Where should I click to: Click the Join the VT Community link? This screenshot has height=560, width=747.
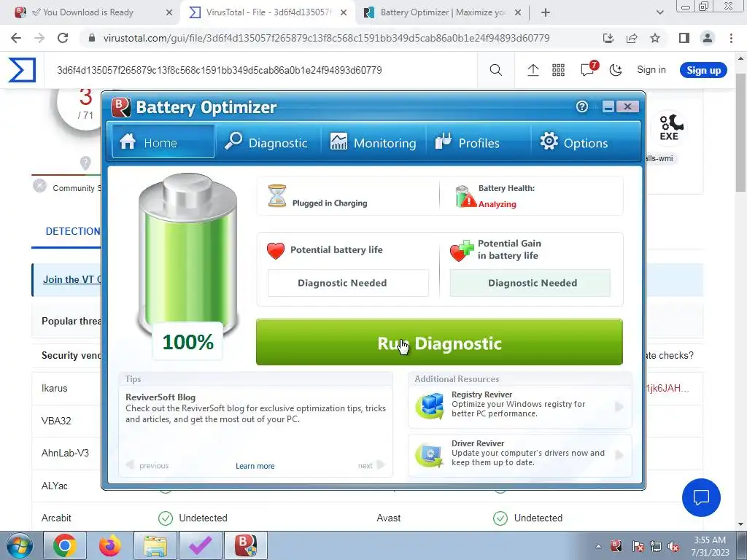(x=72, y=279)
